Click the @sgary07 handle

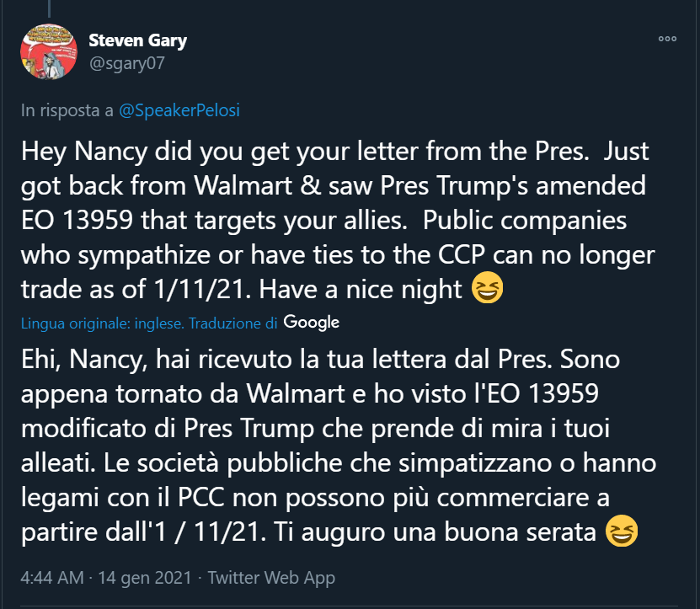[x=121, y=62]
